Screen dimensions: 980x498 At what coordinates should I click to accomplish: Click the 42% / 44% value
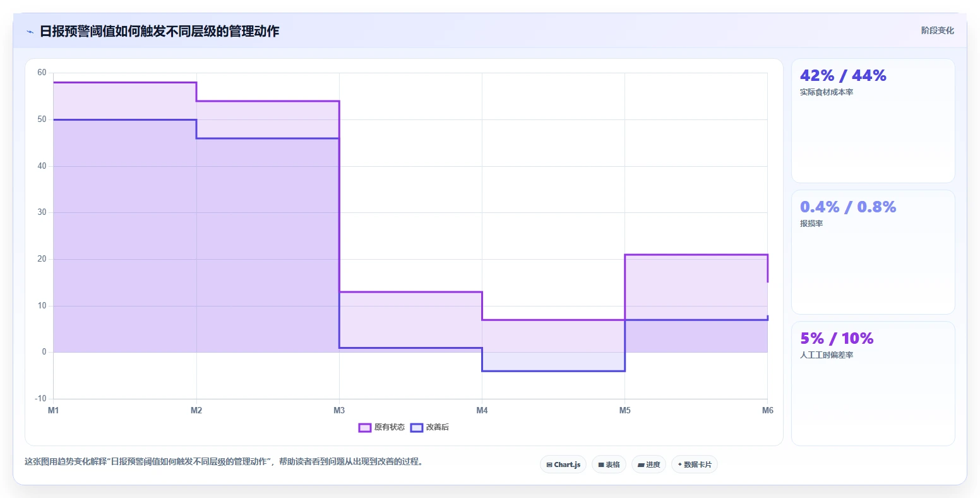(843, 76)
